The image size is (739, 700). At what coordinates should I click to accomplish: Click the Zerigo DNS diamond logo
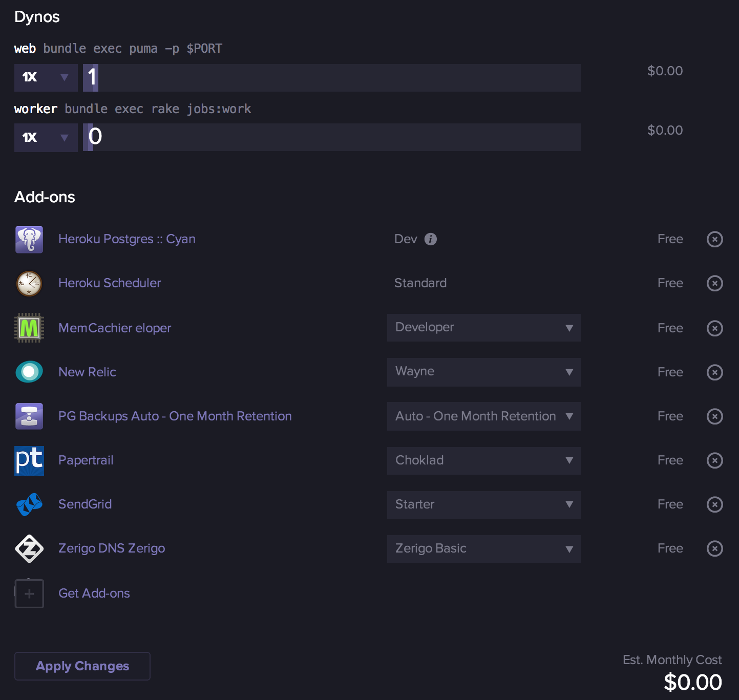click(x=29, y=548)
